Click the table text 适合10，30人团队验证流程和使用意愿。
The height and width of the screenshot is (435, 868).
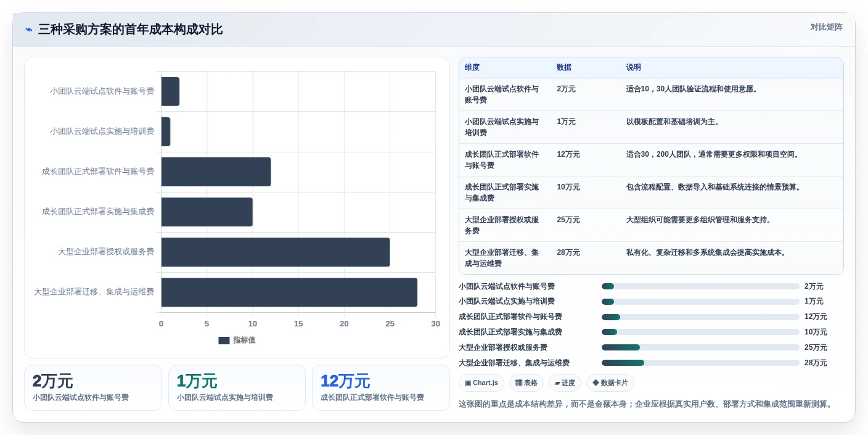tap(694, 89)
